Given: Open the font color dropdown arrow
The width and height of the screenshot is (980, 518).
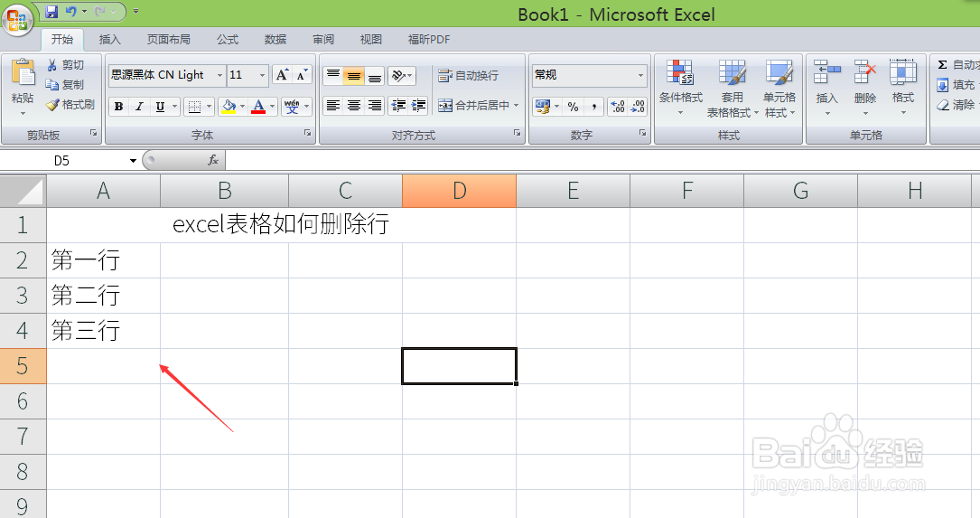Looking at the screenshot, I should [x=273, y=107].
